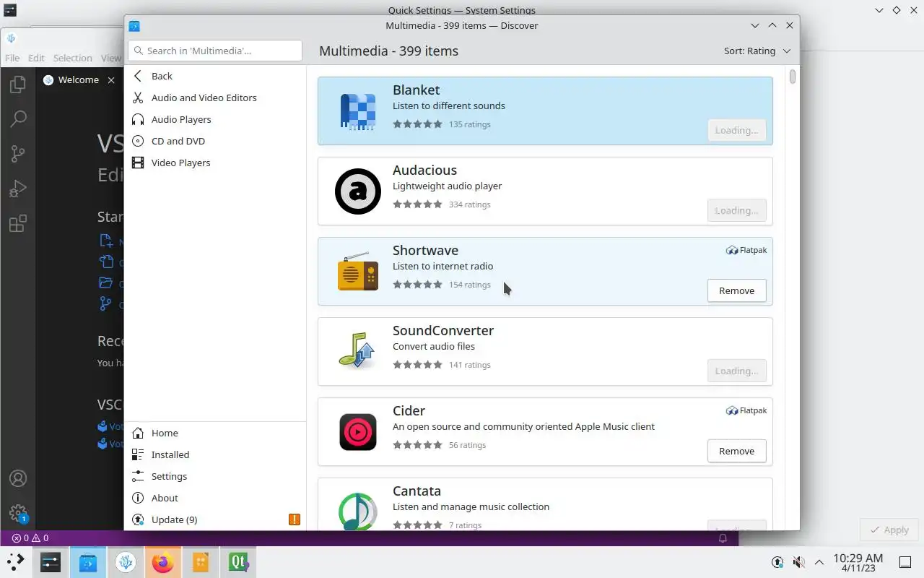Open the KDE application launcher
924x578 pixels.
[x=16, y=561]
